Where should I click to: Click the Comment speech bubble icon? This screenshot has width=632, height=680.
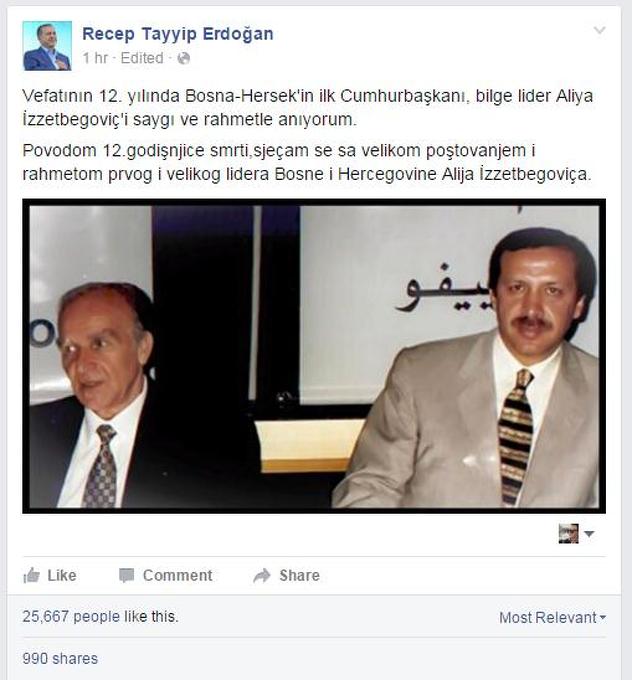pyautogui.click(x=127, y=575)
